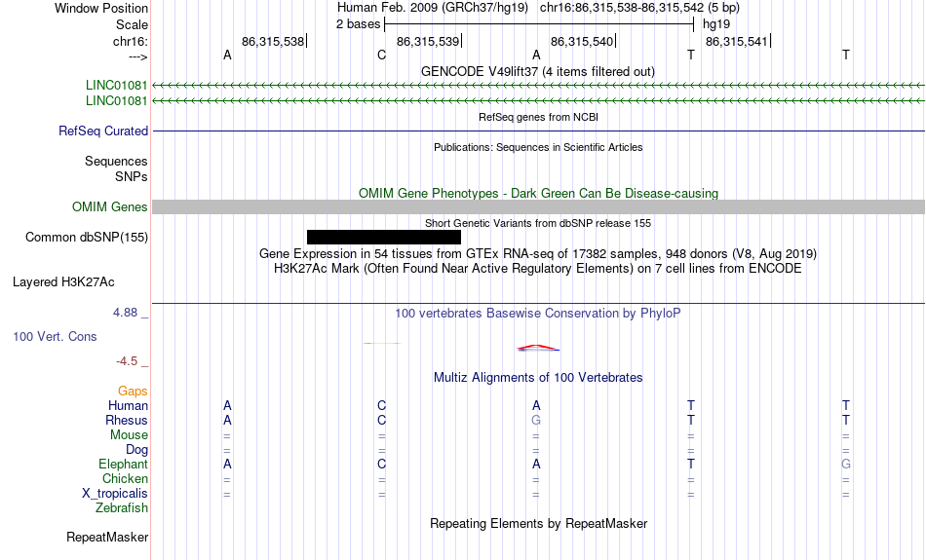This screenshot has height=560, width=926.
Task: Click position marker 86,315,541
Action: pyautogui.click(x=738, y=41)
